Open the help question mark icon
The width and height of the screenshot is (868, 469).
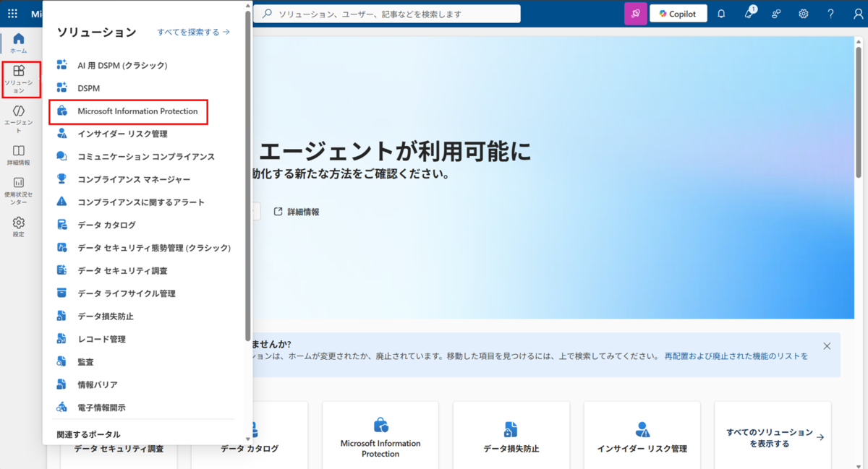(x=830, y=14)
